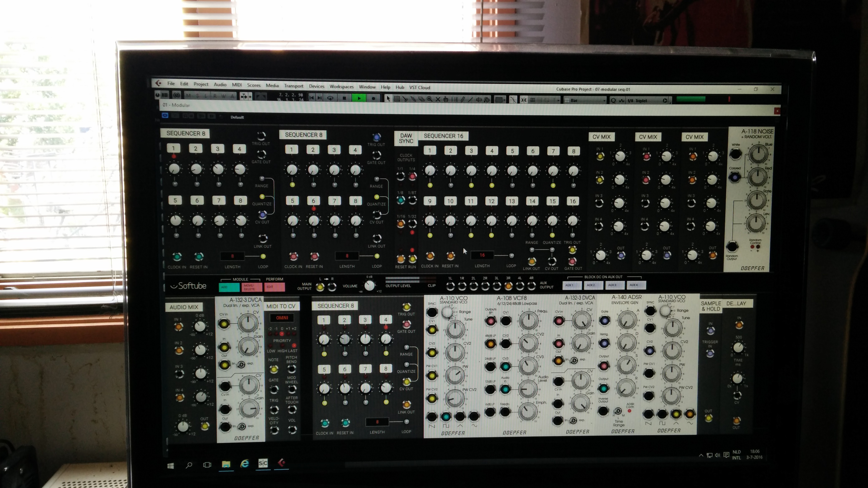Viewport: 868px width, 488px height.
Task: Click the MOVE/DELETE module button
Action: (251, 287)
